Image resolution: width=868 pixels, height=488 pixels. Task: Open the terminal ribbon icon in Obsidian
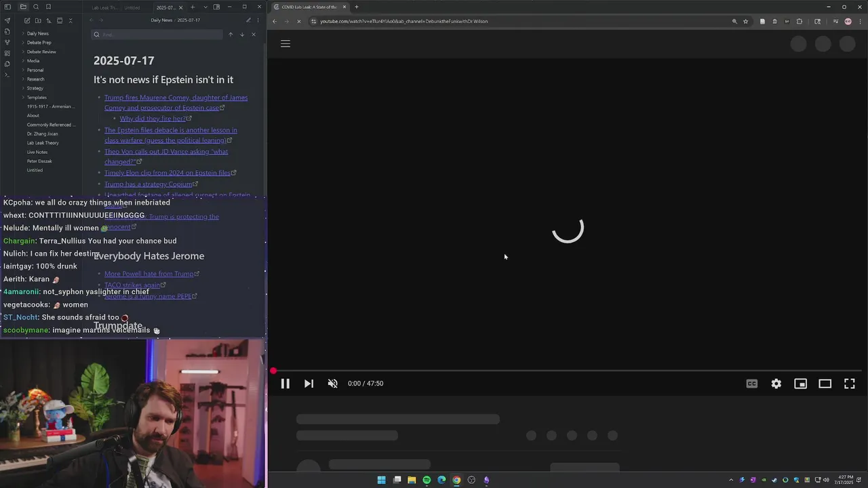pos(7,75)
